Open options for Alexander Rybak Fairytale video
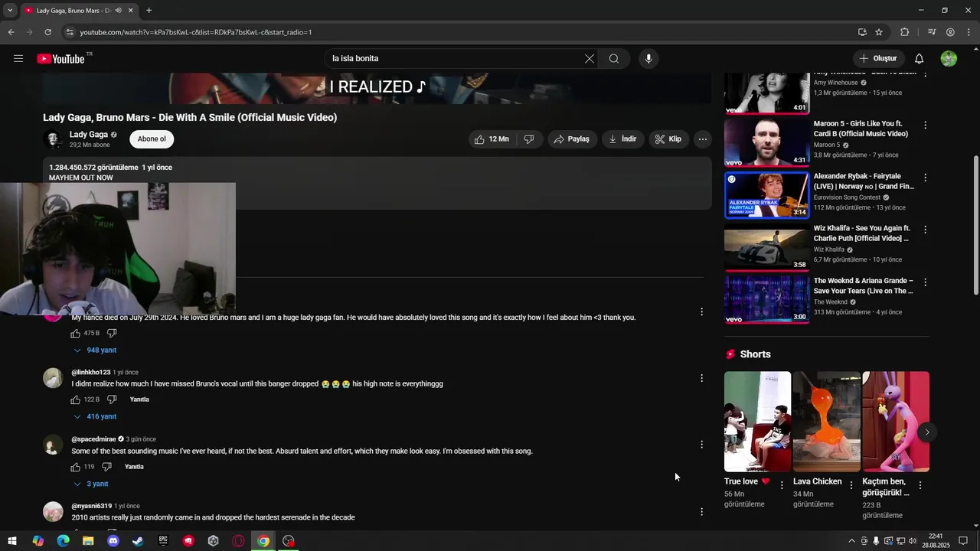The image size is (980, 551). (x=925, y=178)
